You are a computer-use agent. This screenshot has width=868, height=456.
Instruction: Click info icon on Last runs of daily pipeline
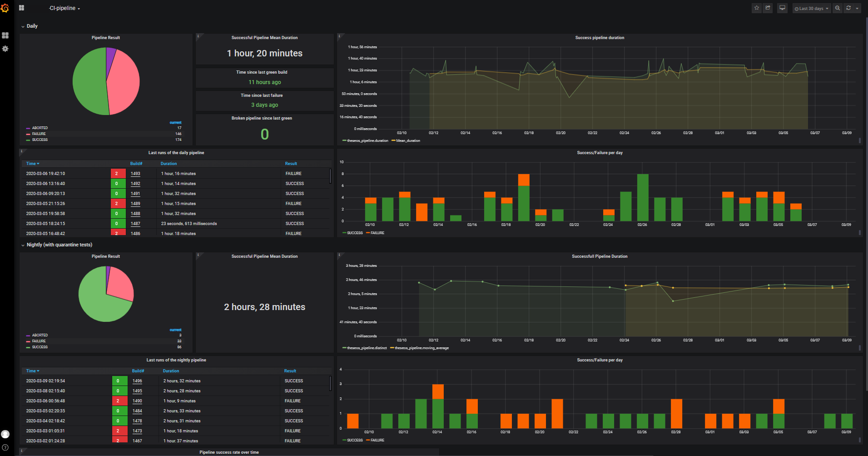(21, 150)
